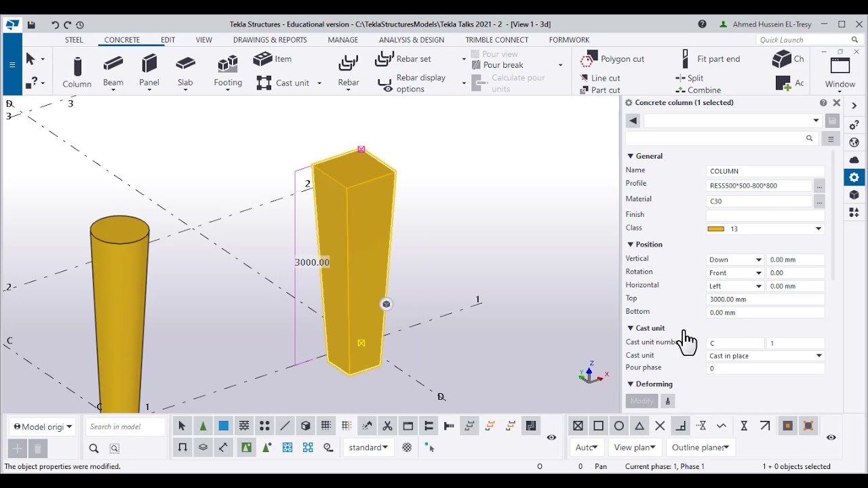The width and height of the screenshot is (868, 488).
Task: Open the Rebar tool
Action: point(349,72)
